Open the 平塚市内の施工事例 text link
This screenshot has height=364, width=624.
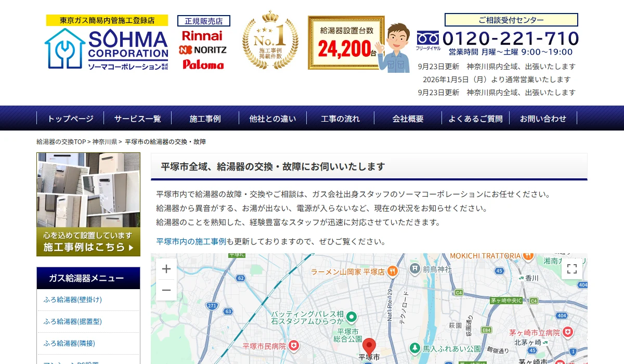[x=191, y=241]
